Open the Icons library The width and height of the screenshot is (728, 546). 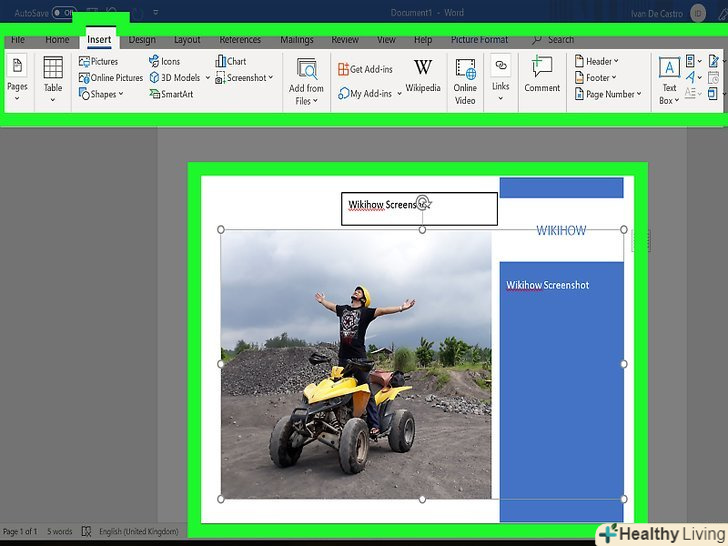165,62
